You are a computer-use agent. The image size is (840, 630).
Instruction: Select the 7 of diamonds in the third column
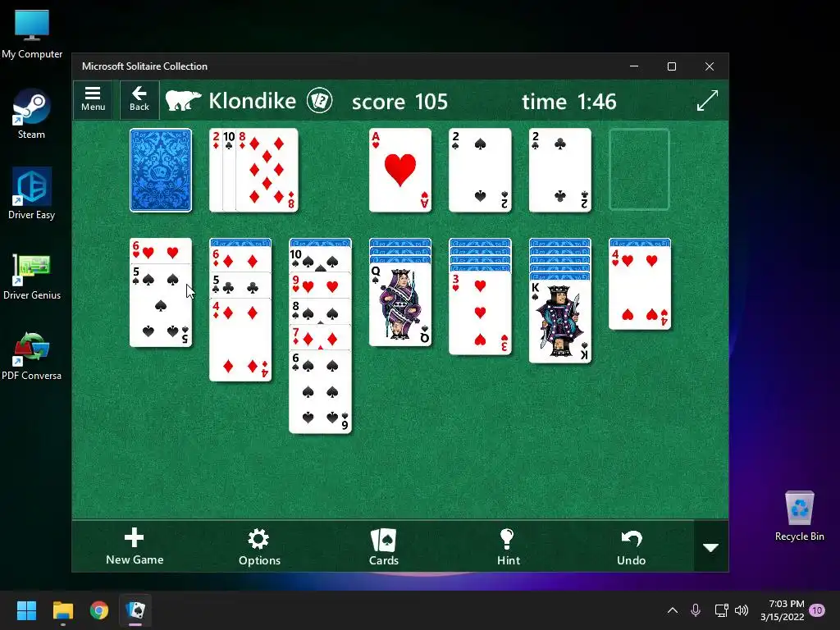[x=321, y=338]
